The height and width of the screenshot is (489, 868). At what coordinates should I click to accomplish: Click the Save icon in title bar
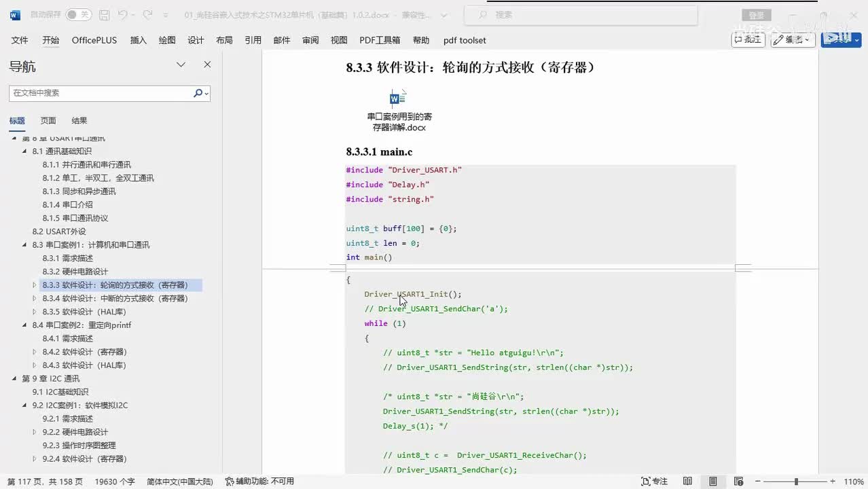click(x=105, y=14)
